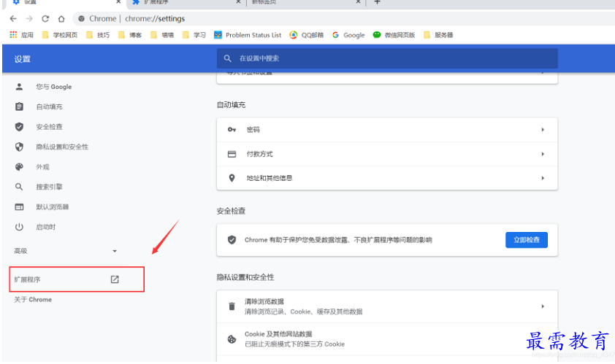Click the location pin beside 地址和其他信息
The width and height of the screenshot is (615, 364).
coord(232,178)
